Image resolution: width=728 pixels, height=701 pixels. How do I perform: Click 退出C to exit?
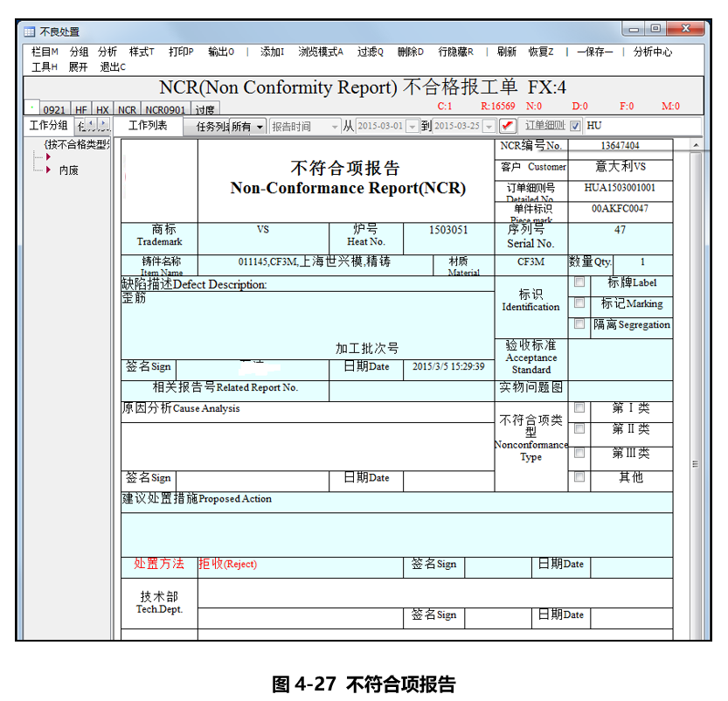pos(113,67)
